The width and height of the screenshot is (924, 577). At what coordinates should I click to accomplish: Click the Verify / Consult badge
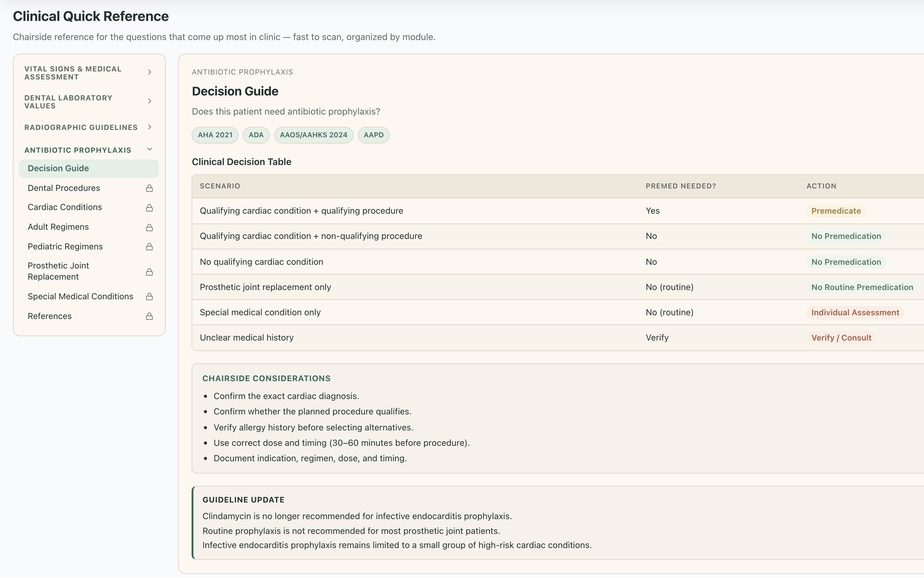tap(841, 338)
